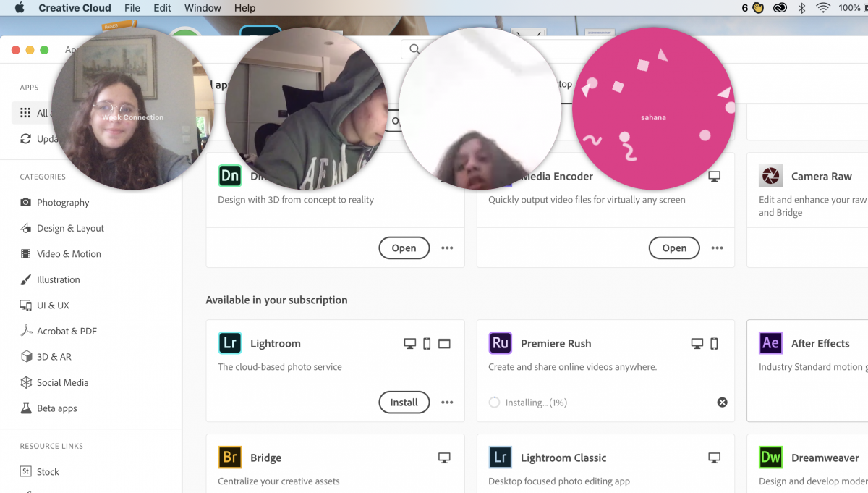Click the After Effects app icon
This screenshot has width=868, height=493.
tap(771, 343)
